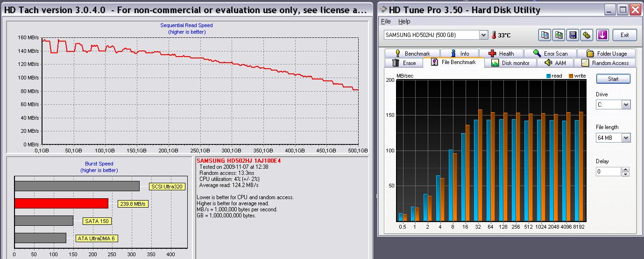Screen dimensions: 644x259
Task: Decrease the Delay value with down arrow
Action: pos(626,174)
